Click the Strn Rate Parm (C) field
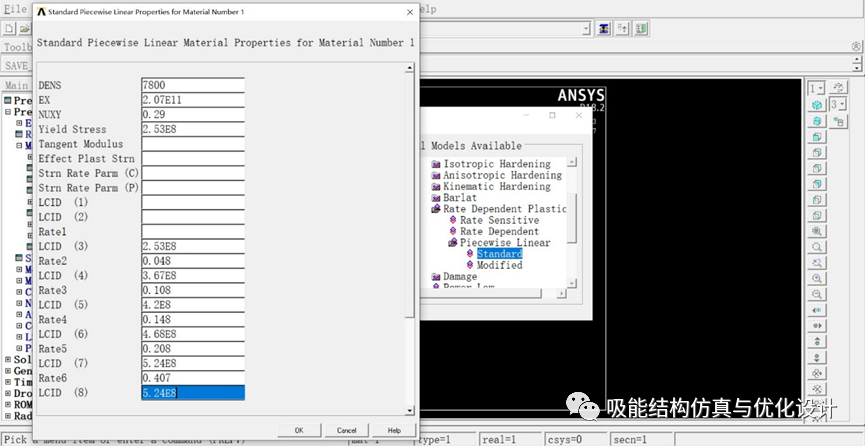This screenshot has width=865, height=446. 193,173
